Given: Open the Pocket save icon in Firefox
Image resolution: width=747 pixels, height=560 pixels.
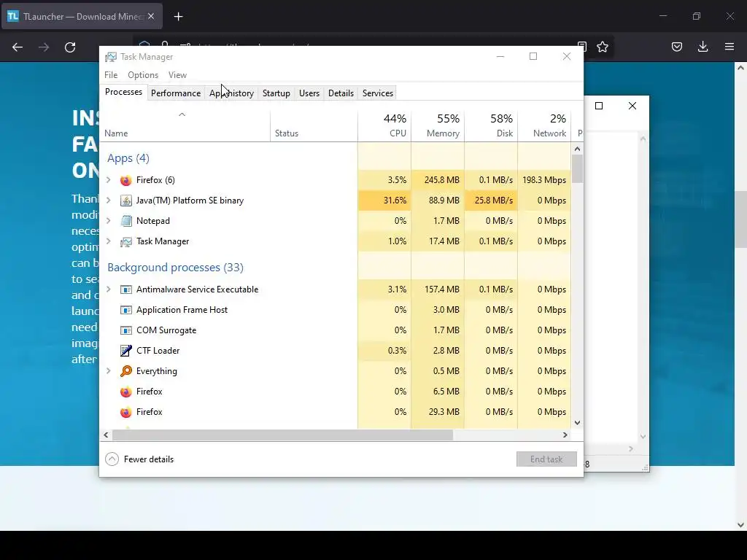Looking at the screenshot, I should tap(677, 47).
